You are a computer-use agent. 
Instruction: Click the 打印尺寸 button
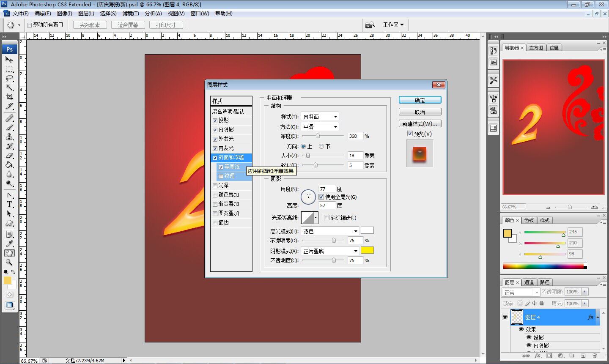(166, 25)
